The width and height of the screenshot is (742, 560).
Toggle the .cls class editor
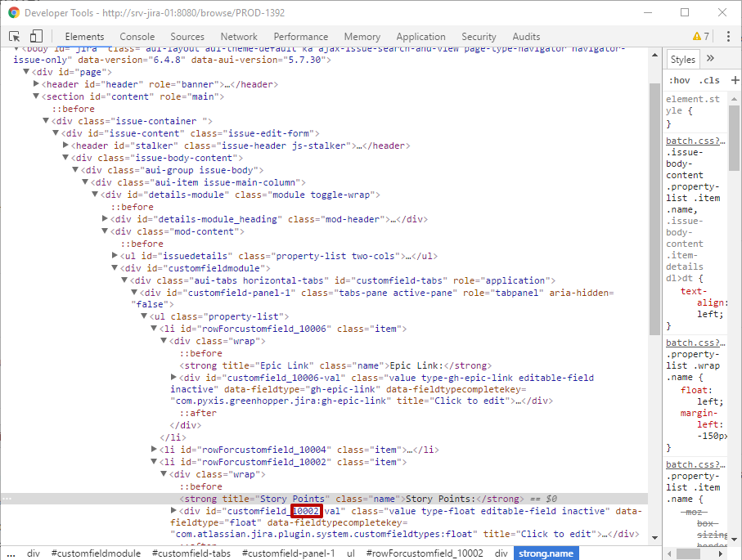click(x=709, y=80)
